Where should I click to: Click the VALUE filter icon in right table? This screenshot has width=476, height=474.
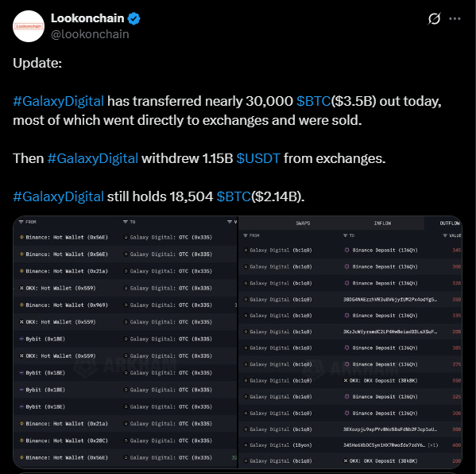[445, 235]
